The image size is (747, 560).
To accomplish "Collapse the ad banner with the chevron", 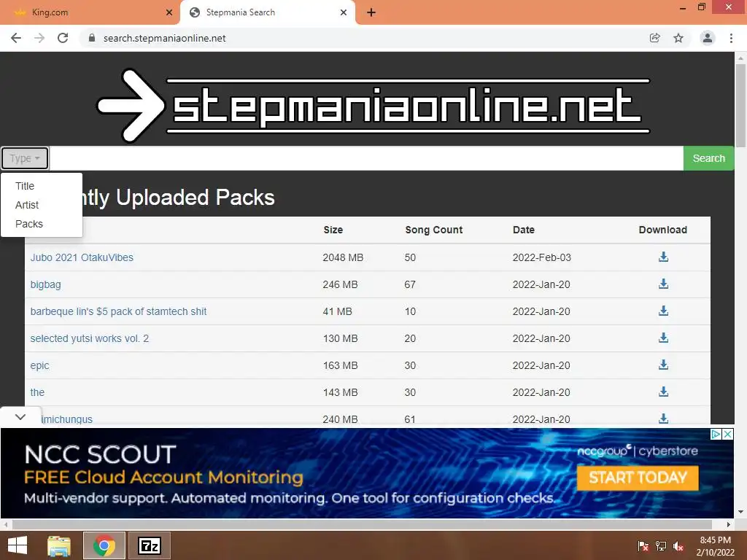I will click(20, 416).
